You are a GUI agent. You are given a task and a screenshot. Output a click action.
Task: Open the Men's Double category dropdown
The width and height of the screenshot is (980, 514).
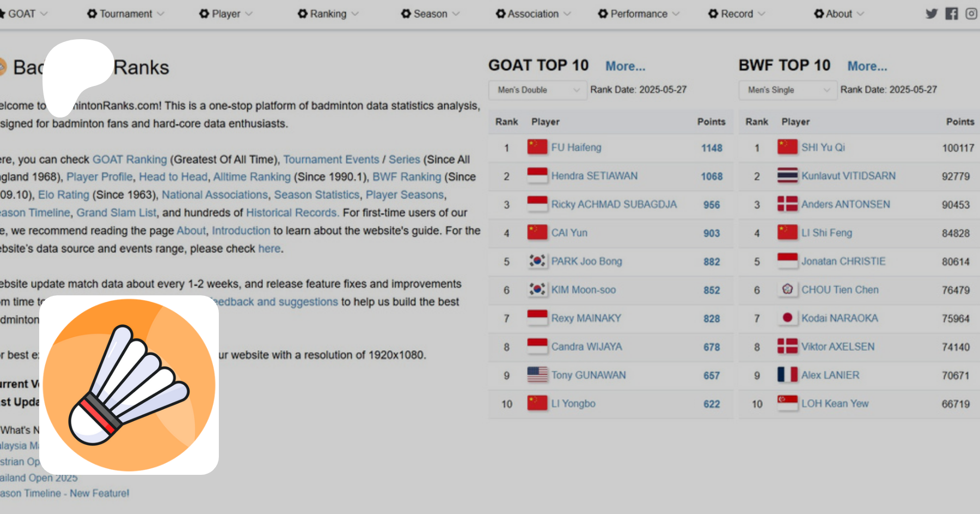point(537,90)
